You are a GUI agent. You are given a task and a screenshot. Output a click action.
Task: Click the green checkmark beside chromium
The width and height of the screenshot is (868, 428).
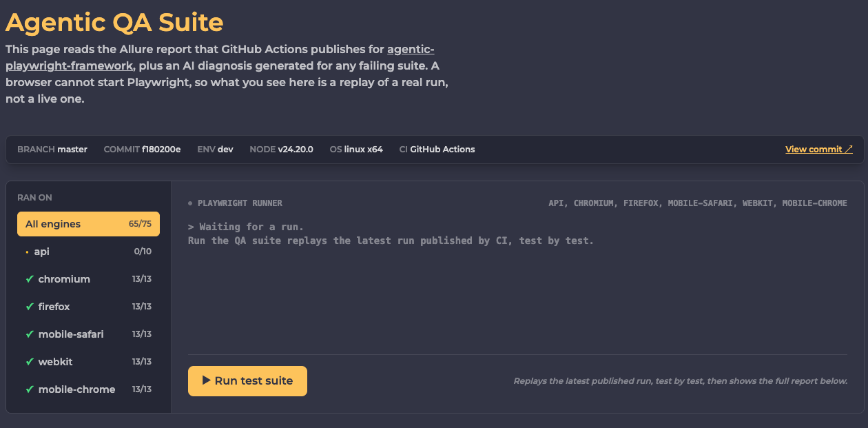click(30, 279)
